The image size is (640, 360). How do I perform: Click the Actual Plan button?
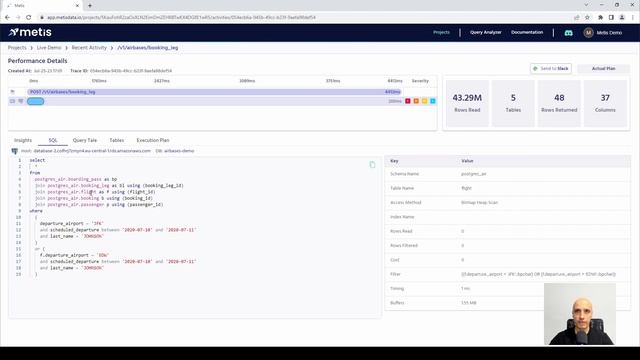coord(603,69)
